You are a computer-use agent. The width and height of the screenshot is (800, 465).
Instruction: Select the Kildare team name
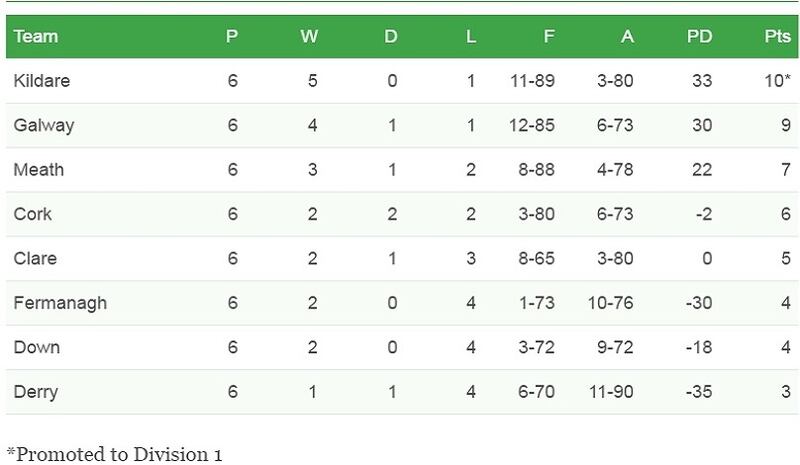[42, 81]
